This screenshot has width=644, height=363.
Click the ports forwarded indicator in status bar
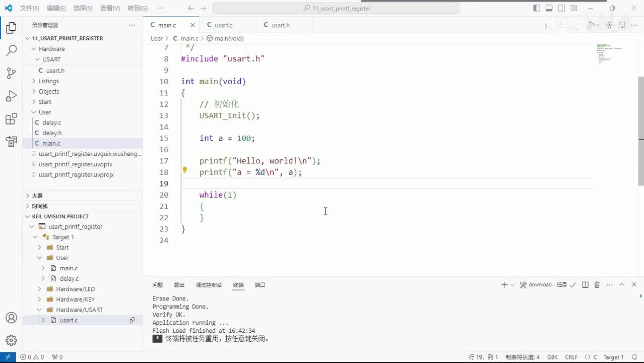(x=57, y=357)
